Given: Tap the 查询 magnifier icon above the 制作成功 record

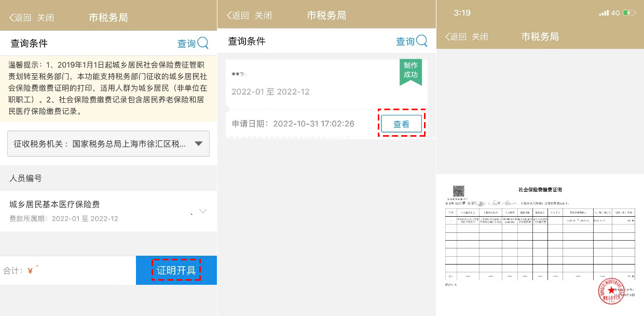Looking at the screenshot, I should click(421, 41).
